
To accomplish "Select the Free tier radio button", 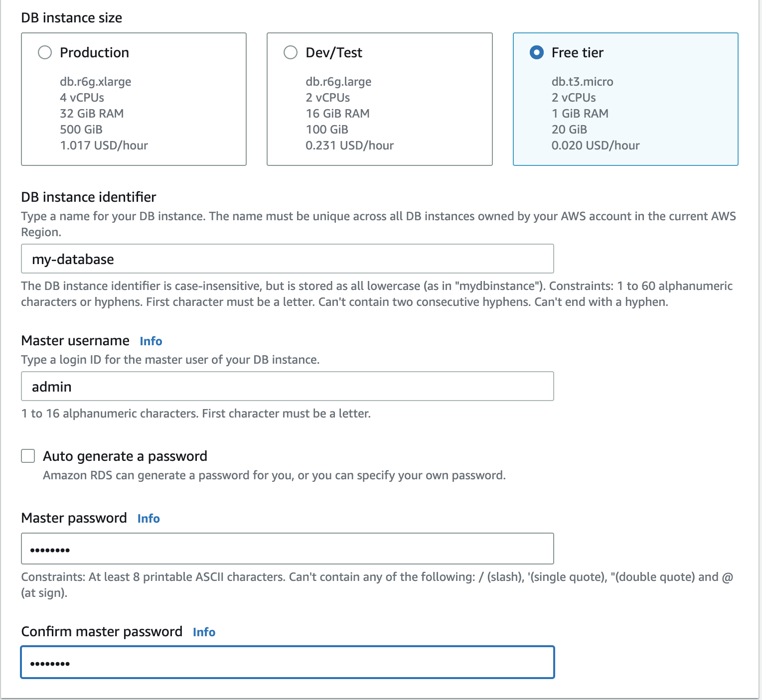I will point(537,52).
